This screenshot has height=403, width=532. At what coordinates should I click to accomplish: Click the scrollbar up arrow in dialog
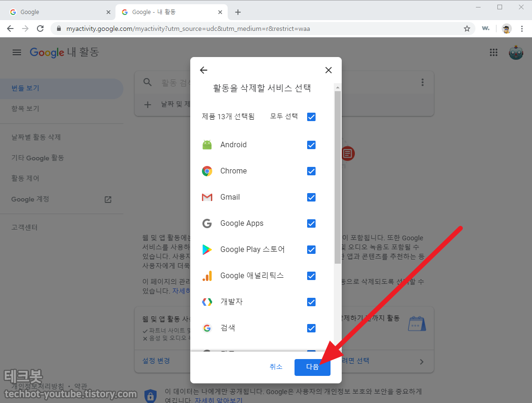[x=337, y=87]
